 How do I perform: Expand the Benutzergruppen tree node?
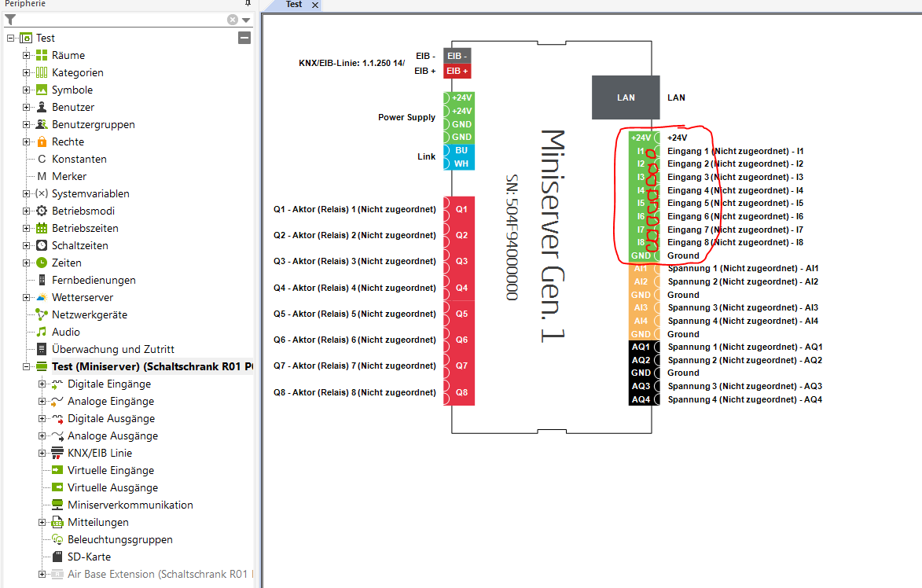[x=27, y=124]
